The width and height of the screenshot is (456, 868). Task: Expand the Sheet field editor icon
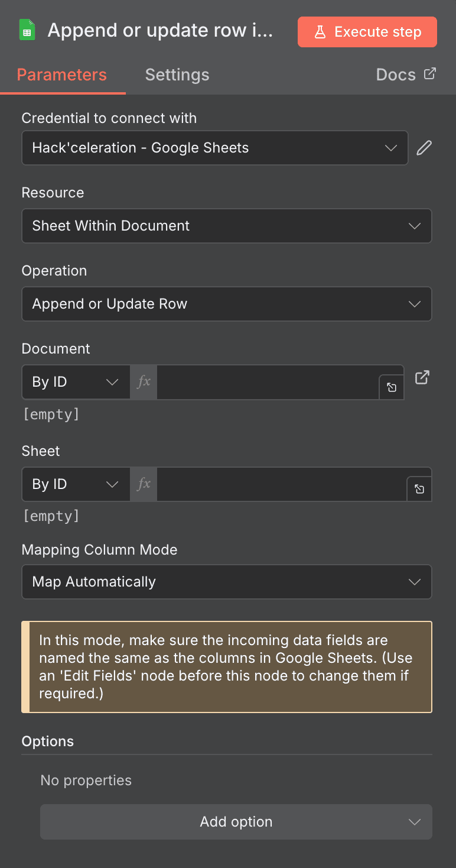pyautogui.click(x=419, y=490)
